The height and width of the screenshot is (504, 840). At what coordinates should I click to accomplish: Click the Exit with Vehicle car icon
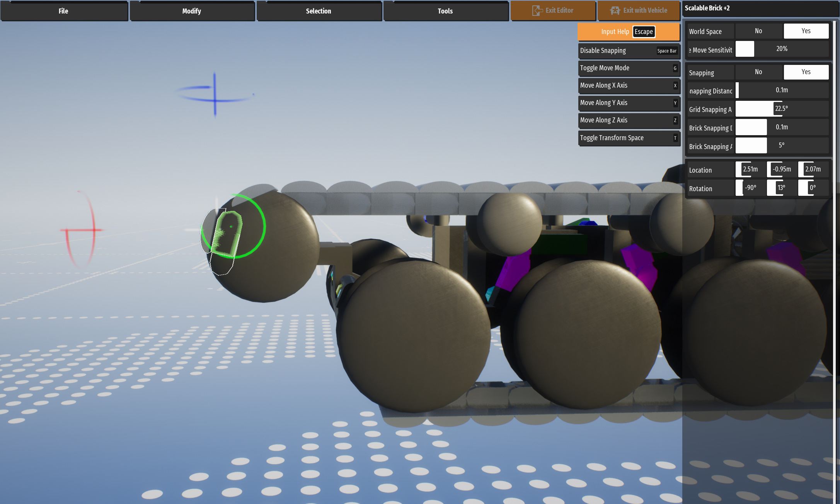[615, 10]
